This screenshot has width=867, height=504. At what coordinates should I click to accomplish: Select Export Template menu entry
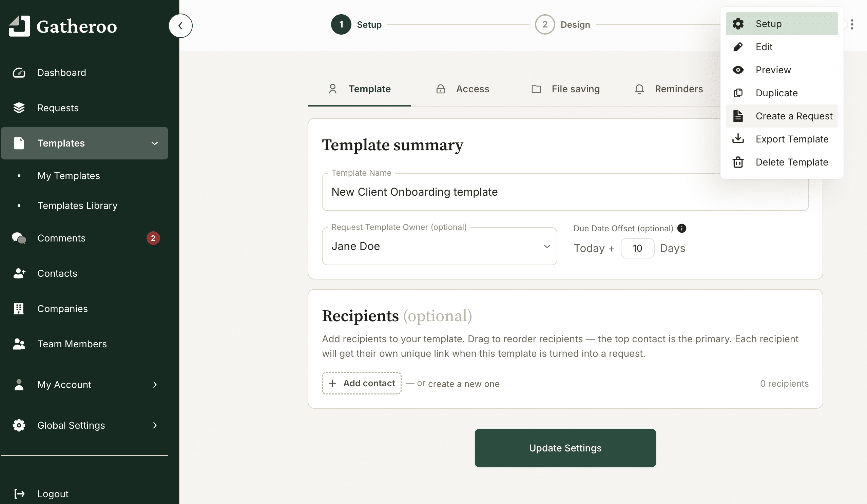(x=782, y=139)
